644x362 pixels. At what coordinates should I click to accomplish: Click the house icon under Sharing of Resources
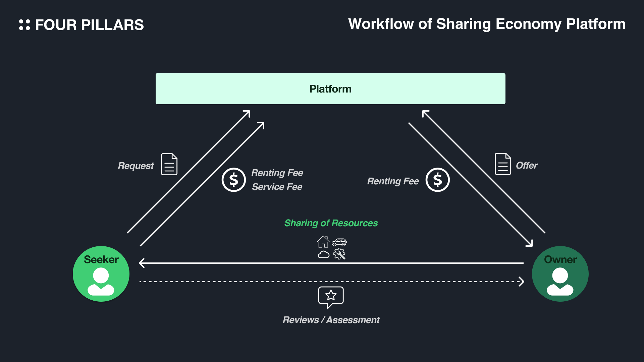point(323,242)
